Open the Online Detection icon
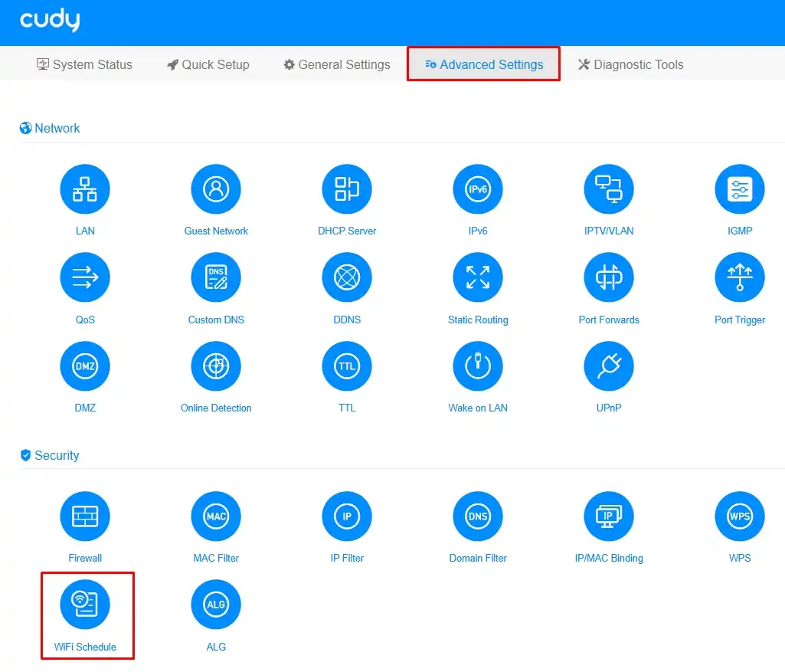785x672 pixels. point(216,366)
